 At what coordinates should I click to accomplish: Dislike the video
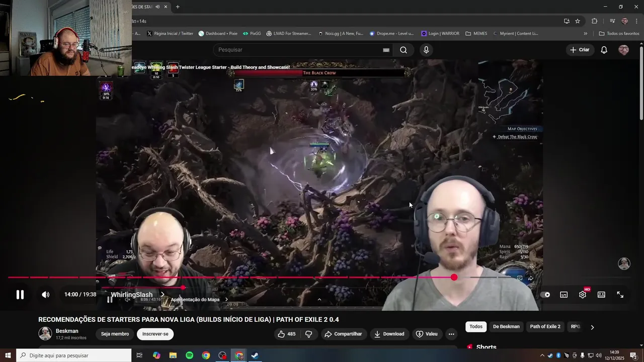pos(309,334)
